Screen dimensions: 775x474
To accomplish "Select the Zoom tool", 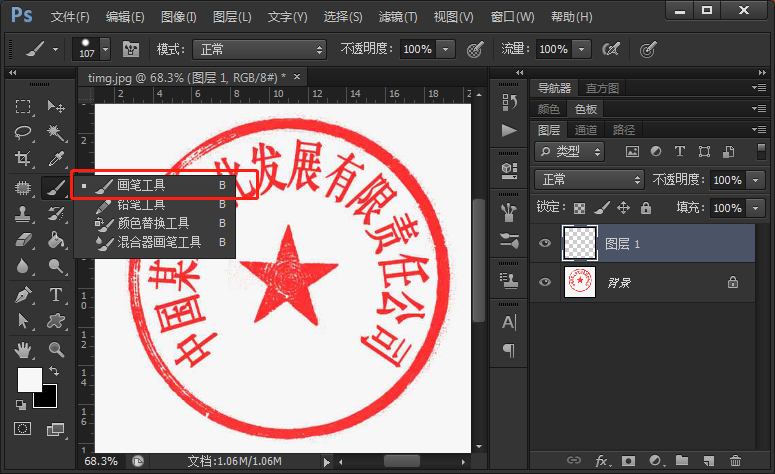I will click(56, 350).
